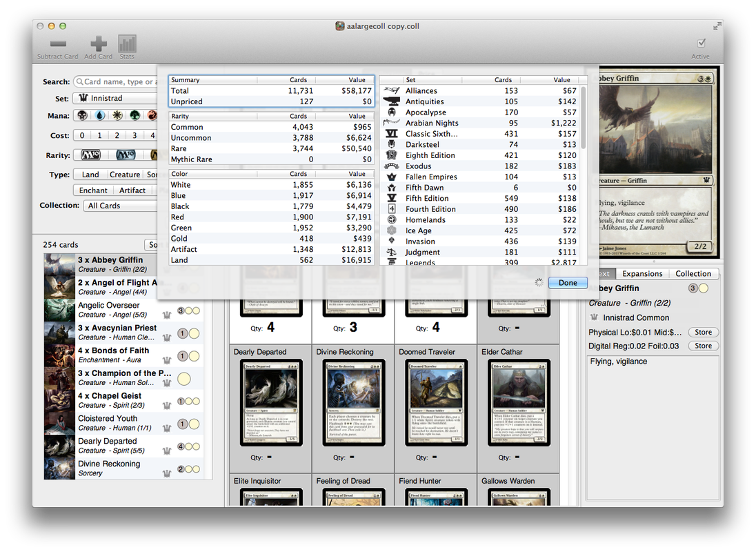Image resolution: width=756 pixels, height=552 pixels.
Task: Toggle the Creature type filter
Action: [x=124, y=175]
